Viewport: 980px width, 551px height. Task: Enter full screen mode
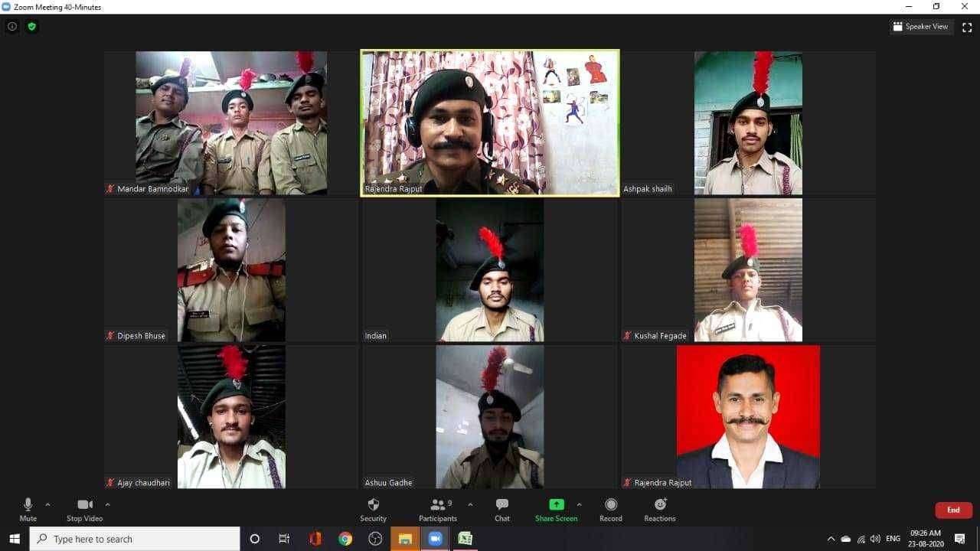tap(967, 26)
